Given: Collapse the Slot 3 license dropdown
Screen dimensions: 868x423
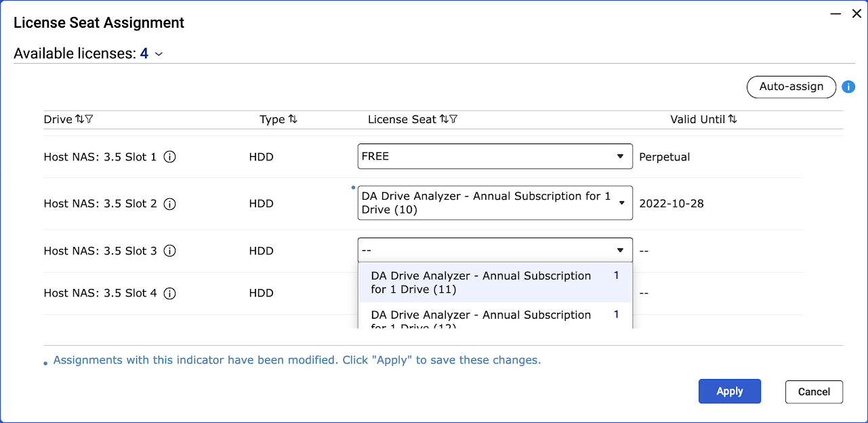Looking at the screenshot, I should [x=619, y=250].
